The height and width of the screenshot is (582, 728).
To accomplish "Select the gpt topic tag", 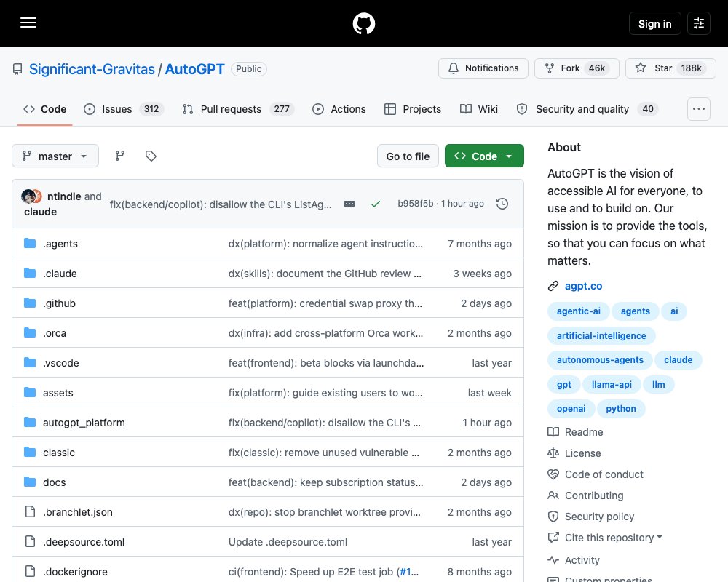I will tap(564, 384).
